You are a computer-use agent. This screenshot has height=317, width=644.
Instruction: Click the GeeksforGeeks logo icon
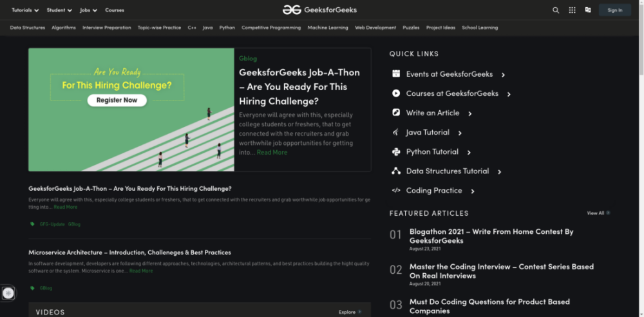tap(292, 10)
